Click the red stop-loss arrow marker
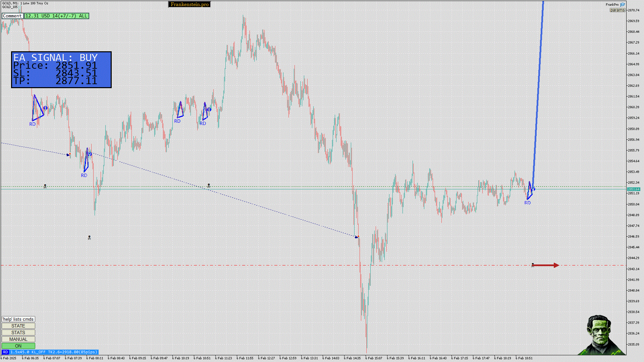The width and height of the screenshot is (644, 362). coord(545,265)
